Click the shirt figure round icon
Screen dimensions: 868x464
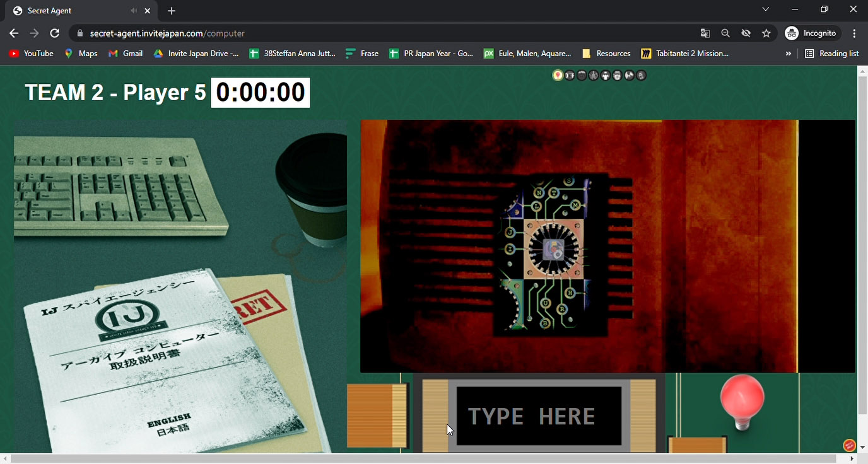click(x=606, y=75)
